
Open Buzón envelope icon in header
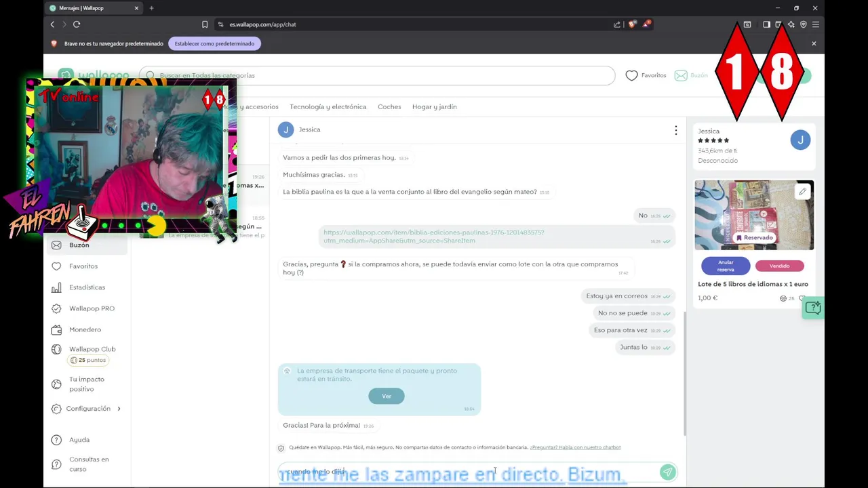tap(681, 75)
